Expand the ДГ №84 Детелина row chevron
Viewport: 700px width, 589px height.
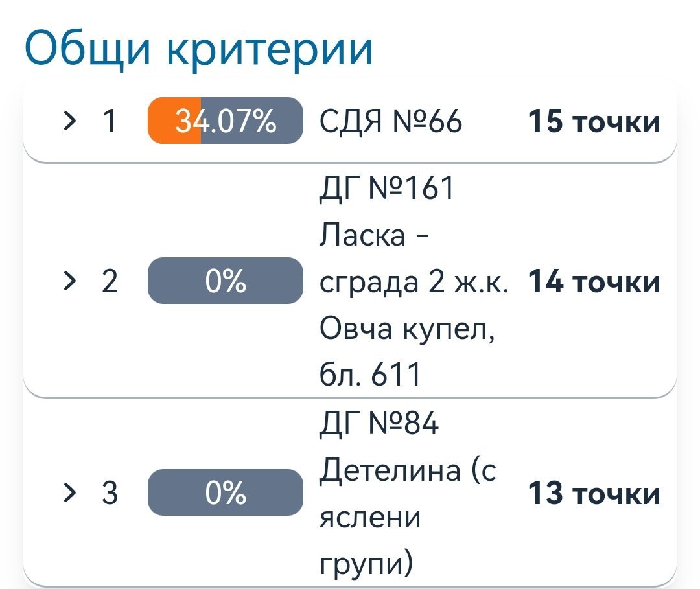(68, 494)
